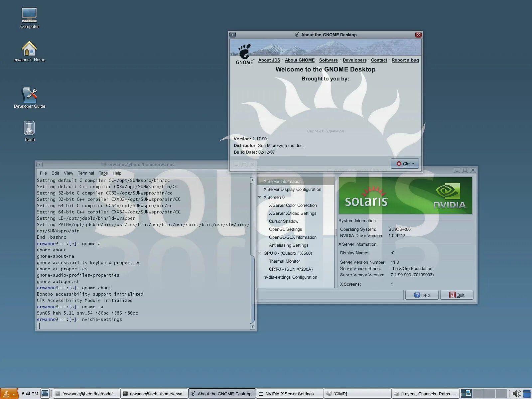Click the terminal's vertical scrollbar

pos(252,253)
